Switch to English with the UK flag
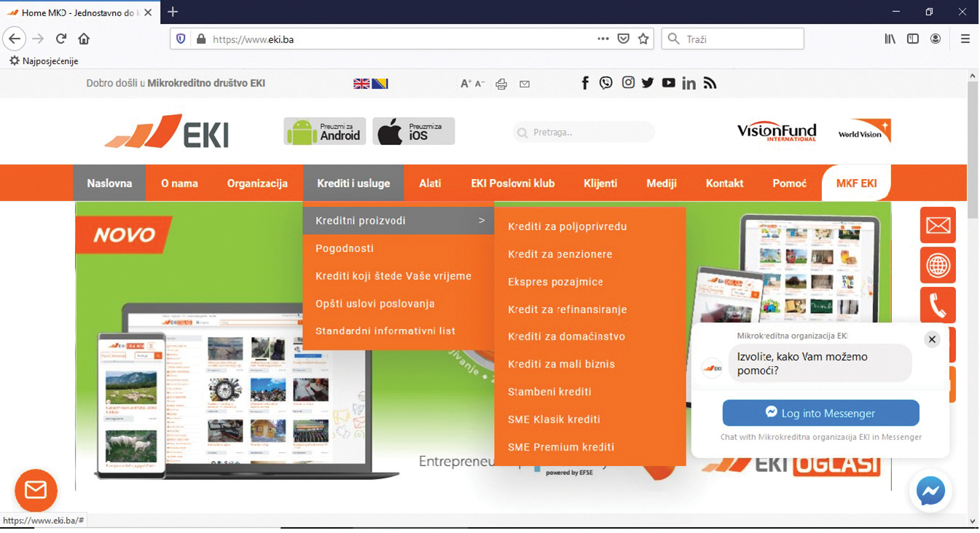This screenshot has width=980, height=533. (361, 84)
